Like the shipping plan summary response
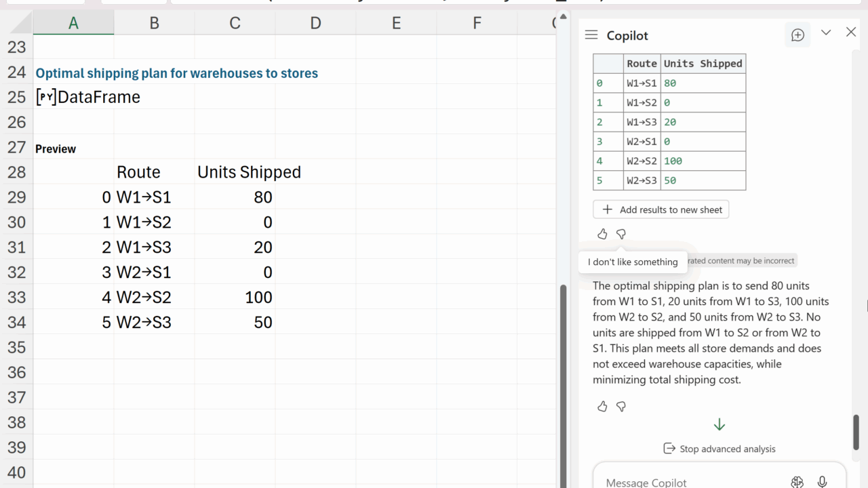 tap(602, 407)
